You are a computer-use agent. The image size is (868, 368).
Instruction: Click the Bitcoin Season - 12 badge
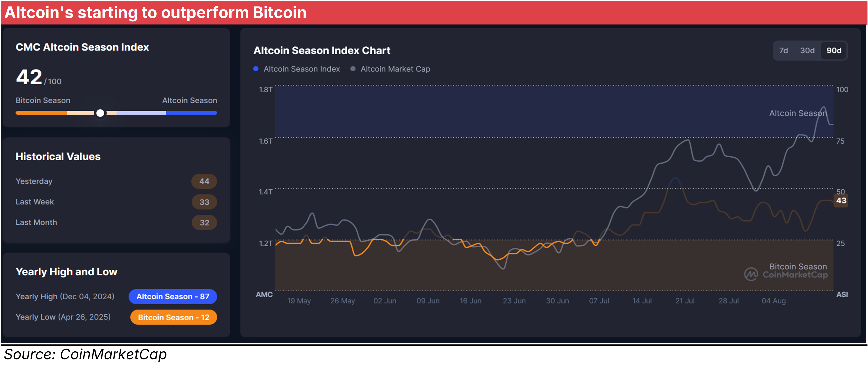click(174, 317)
